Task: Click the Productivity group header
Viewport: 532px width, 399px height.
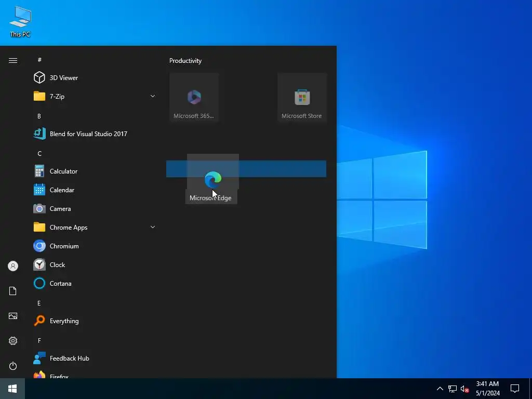Action: pos(185,61)
